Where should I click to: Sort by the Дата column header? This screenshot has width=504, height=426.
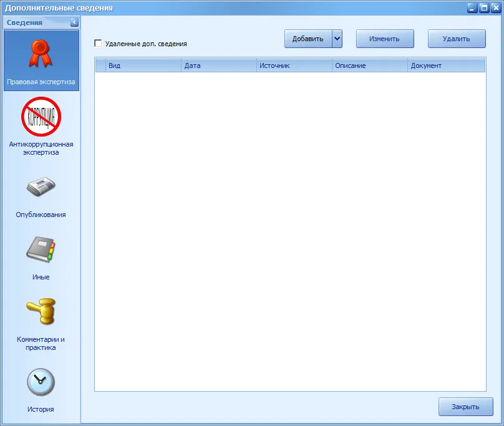coord(219,65)
